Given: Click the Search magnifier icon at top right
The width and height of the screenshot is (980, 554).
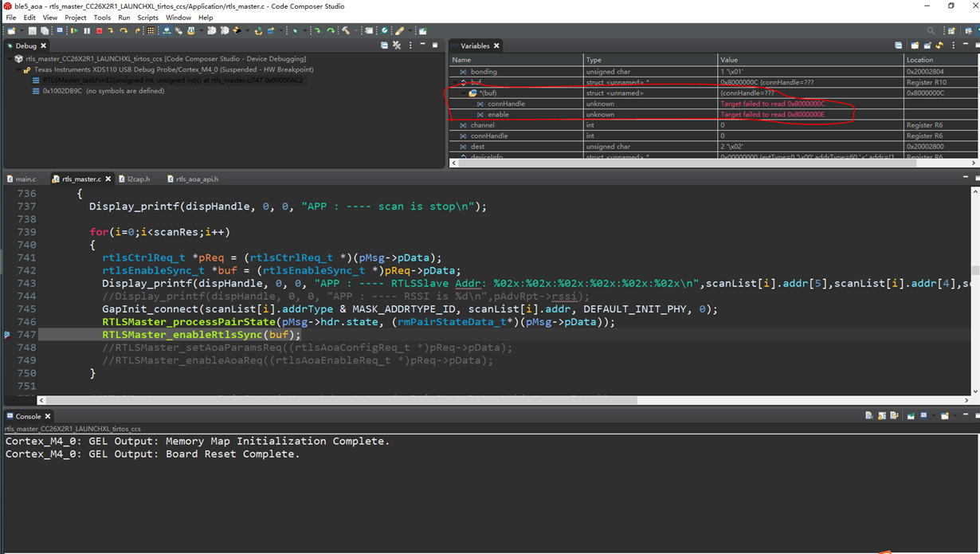Looking at the screenshot, I should (931, 30).
